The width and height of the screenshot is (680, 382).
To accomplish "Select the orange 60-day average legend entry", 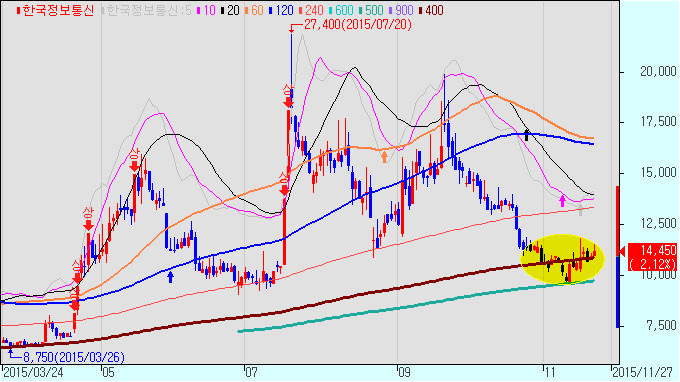I will [x=254, y=10].
